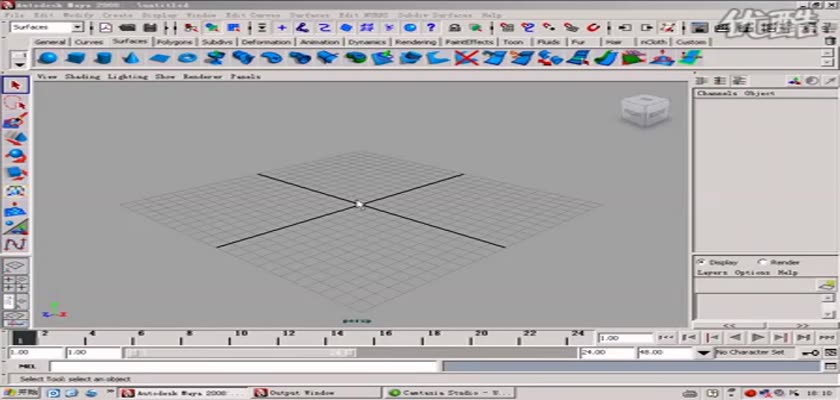This screenshot has width=840, height=400.
Task: Open the Curves shelf tab
Action: 89,42
